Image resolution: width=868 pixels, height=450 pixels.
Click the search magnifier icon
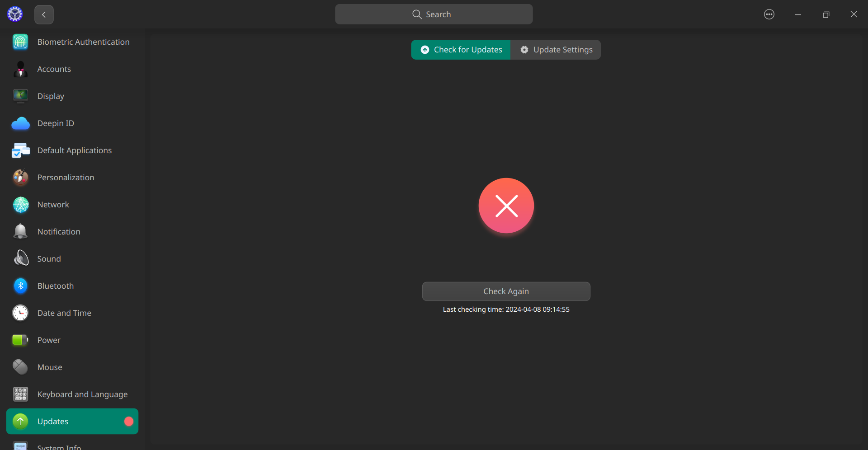417,14
